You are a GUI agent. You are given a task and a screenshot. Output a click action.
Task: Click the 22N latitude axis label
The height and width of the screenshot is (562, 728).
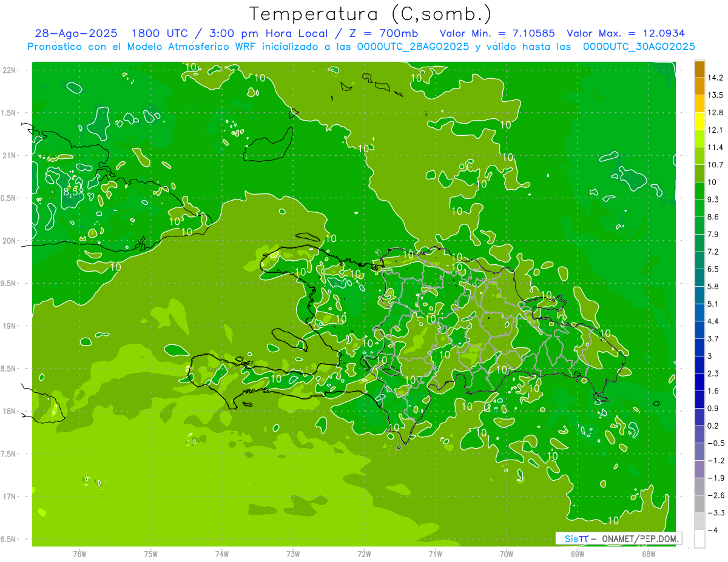[9, 70]
